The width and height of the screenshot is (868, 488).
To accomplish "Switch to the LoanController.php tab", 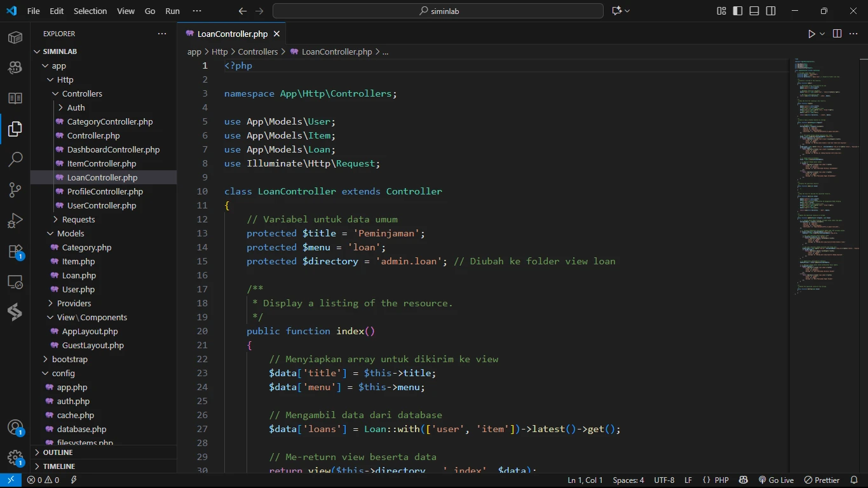I will (x=232, y=34).
